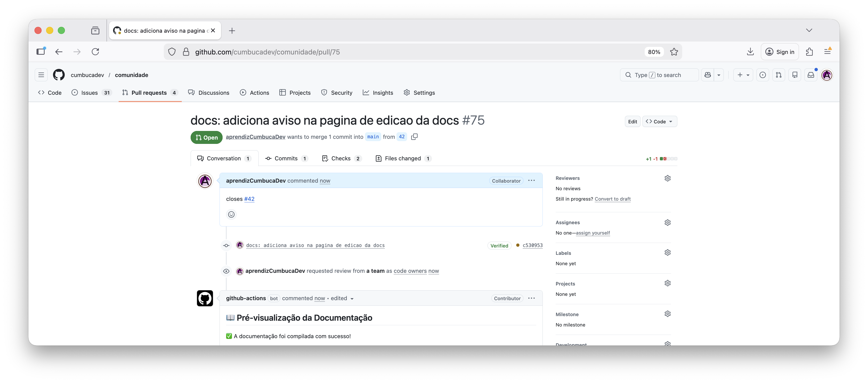Screen dimensions: 868x383
Task: Copy the head branch name icon
Action: click(x=414, y=137)
